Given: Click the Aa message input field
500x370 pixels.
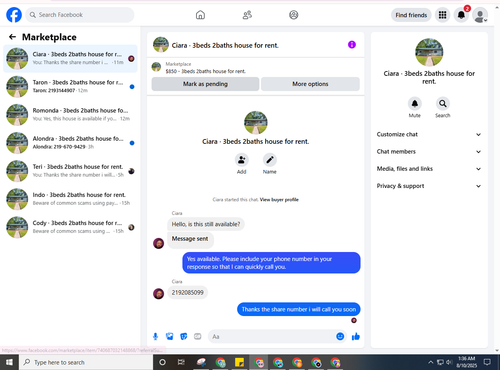Looking at the screenshot, I should point(277,337).
